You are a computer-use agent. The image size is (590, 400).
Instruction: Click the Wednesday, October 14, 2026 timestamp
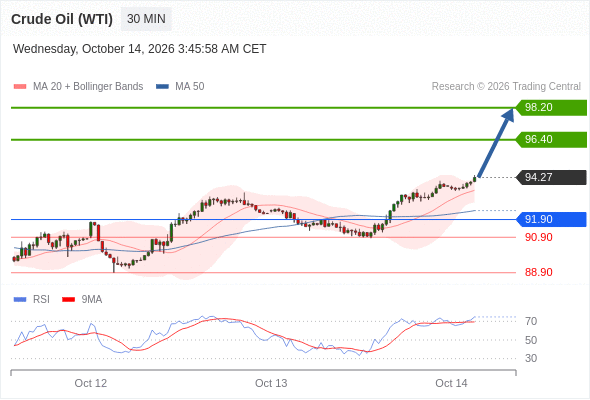(140, 49)
